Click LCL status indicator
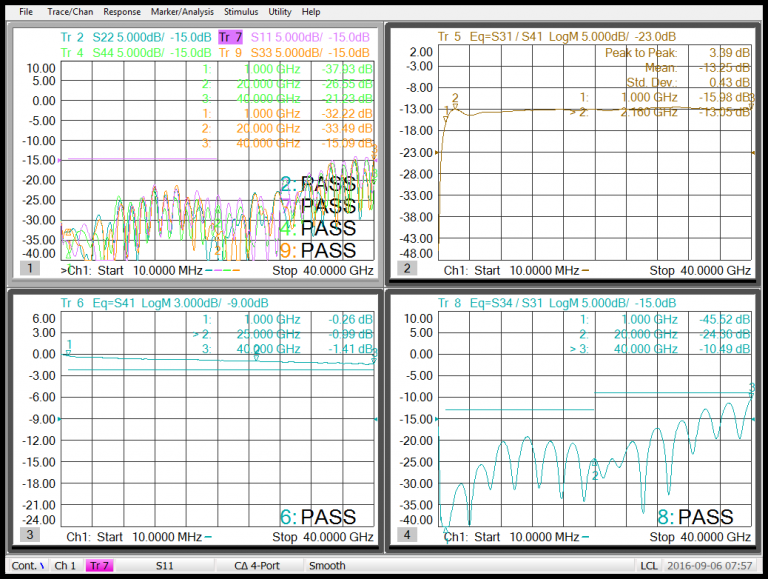 [x=648, y=566]
